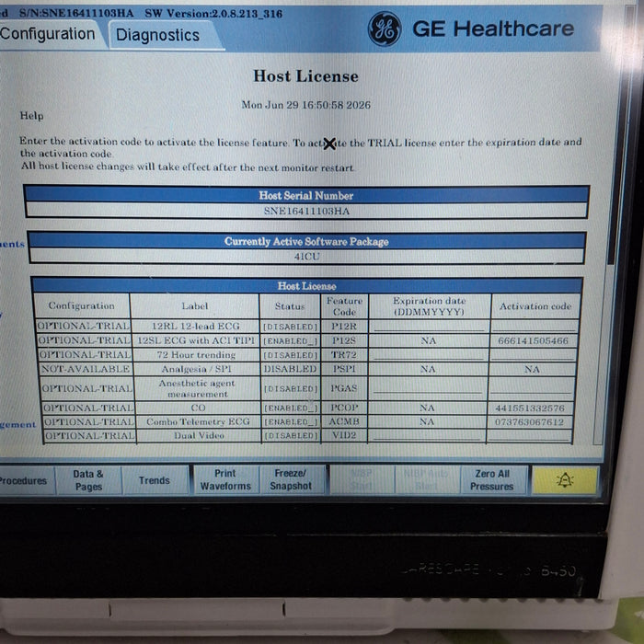644x644 pixels.
Task: Open the Trends view
Action: (155, 480)
